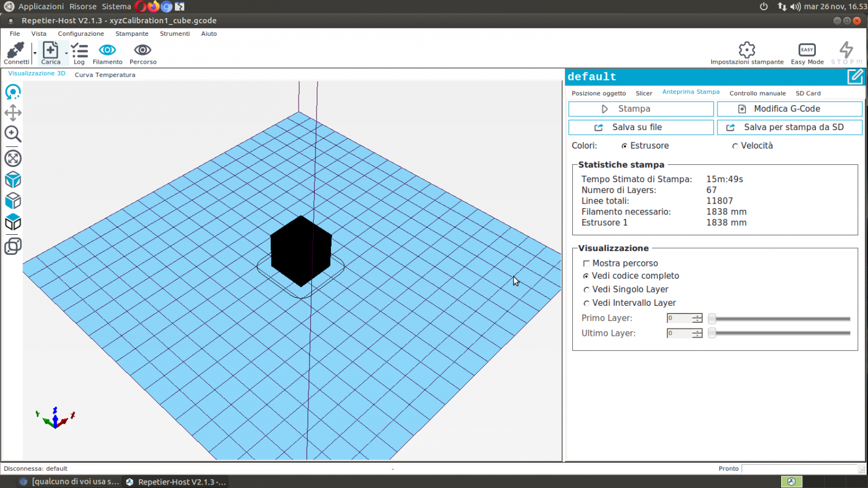Select the move view arrows tool
Image resolution: width=868 pixels, height=488 pixels.
[13, 113]
